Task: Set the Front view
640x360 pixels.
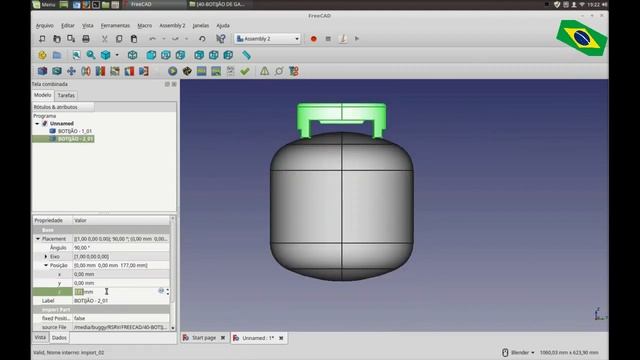Action: tap(151, 55)
